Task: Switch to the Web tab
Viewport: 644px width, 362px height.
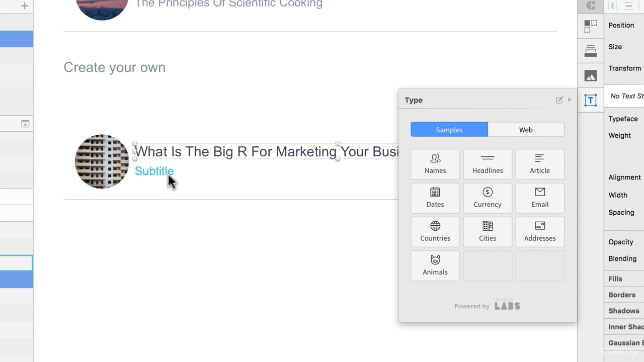Action: (526, 130)
